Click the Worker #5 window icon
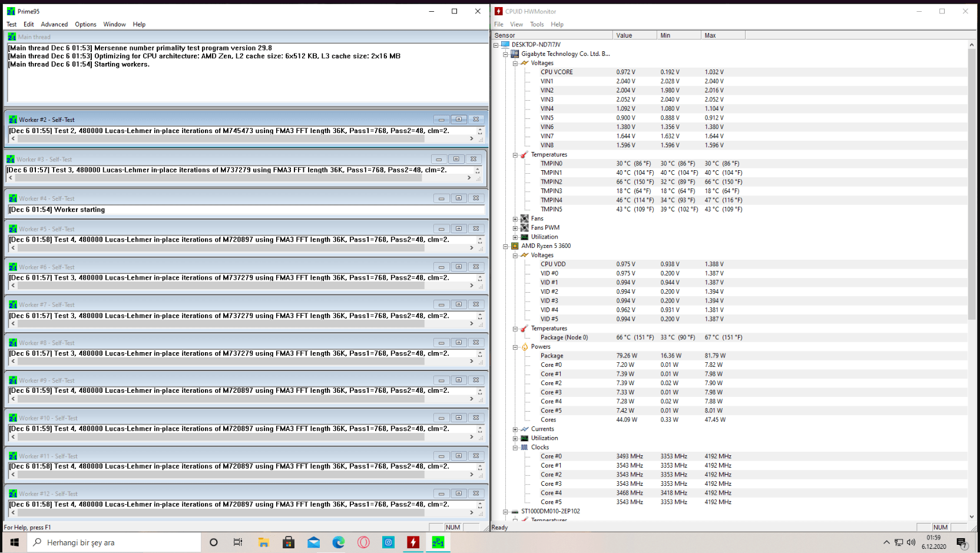980x553 pixels. (12, 229)
